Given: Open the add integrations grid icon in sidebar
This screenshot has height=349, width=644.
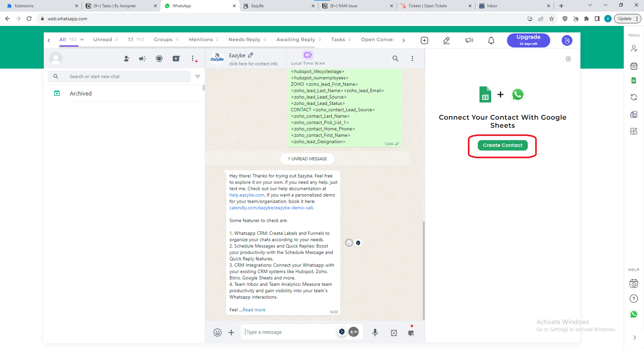Looking at the screenshot, I should (x=634, y=131).
